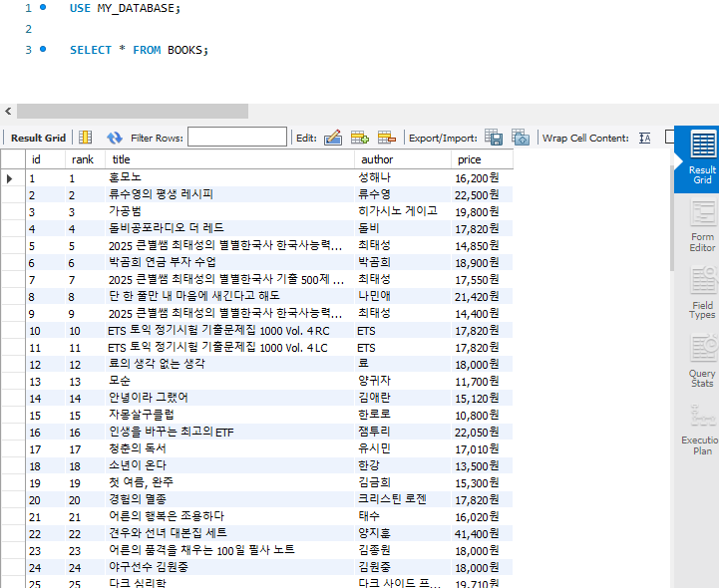719x588 pixels.
Task: Select title cell '어른의 품격을 채우는 100일 필사 노트'
Action: (x=229, y=551)
